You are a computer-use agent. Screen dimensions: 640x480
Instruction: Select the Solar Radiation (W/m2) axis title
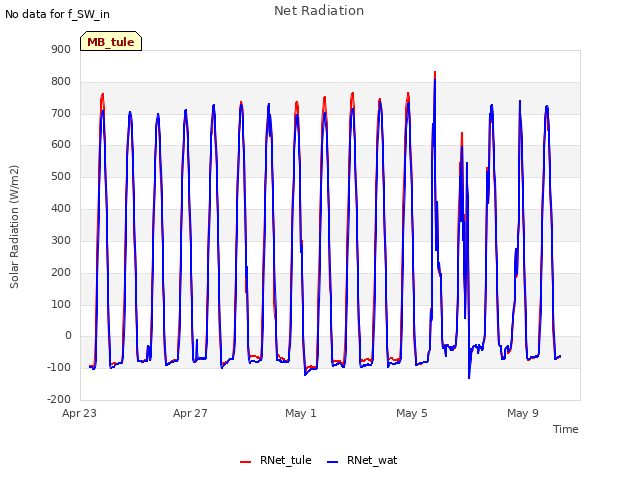point(14,227)
